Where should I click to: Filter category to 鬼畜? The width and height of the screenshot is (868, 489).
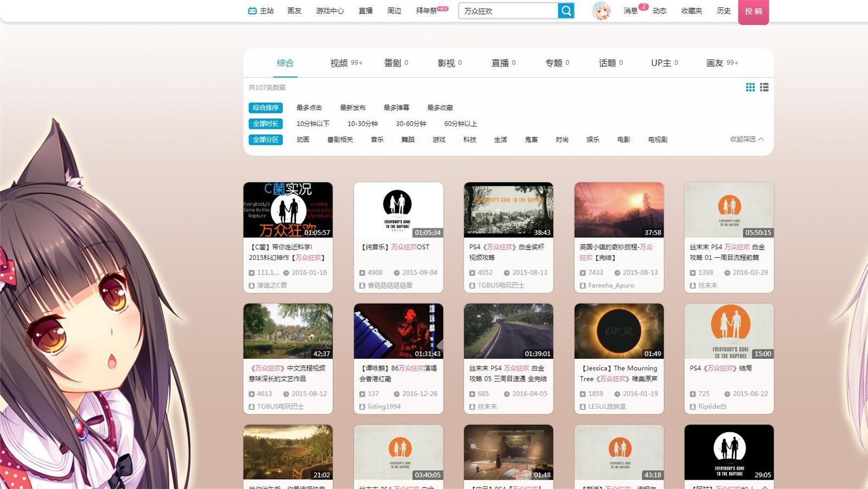[x=532, y=139]
